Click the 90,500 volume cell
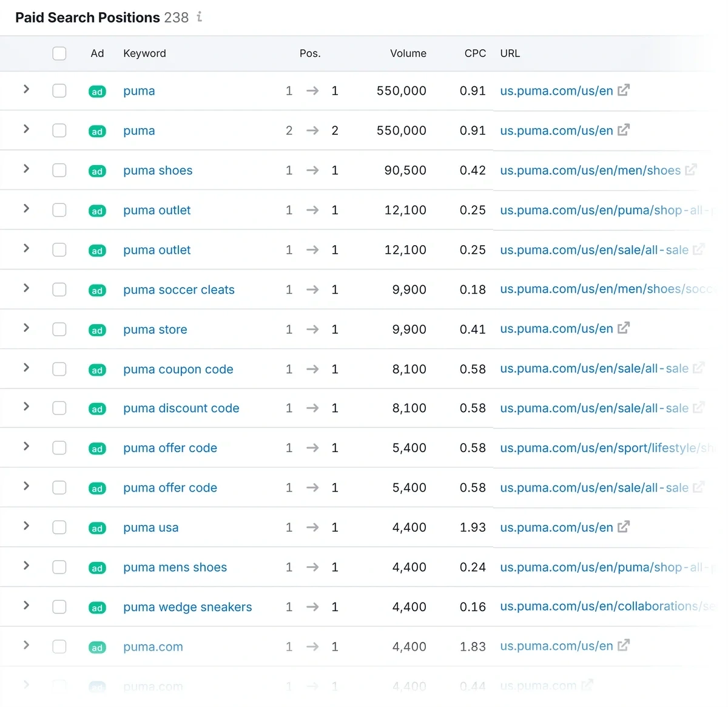728x707 pixels. [x=405, y=171]
